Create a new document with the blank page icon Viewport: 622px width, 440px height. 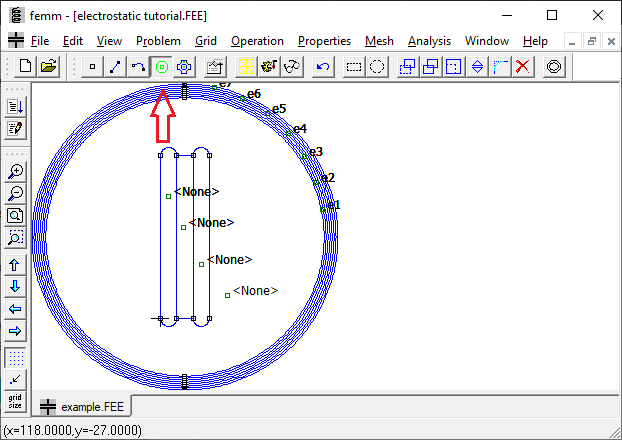pos(25,67)
